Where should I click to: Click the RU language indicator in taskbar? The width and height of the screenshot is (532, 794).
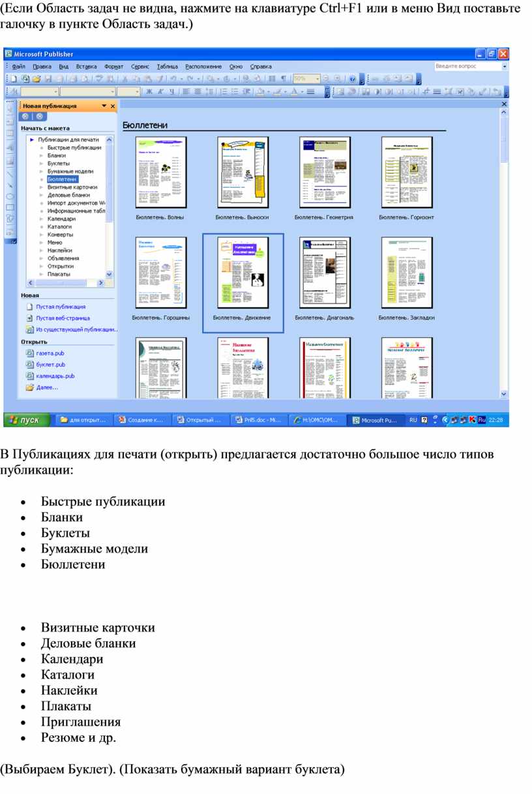(x=413, y=421)
